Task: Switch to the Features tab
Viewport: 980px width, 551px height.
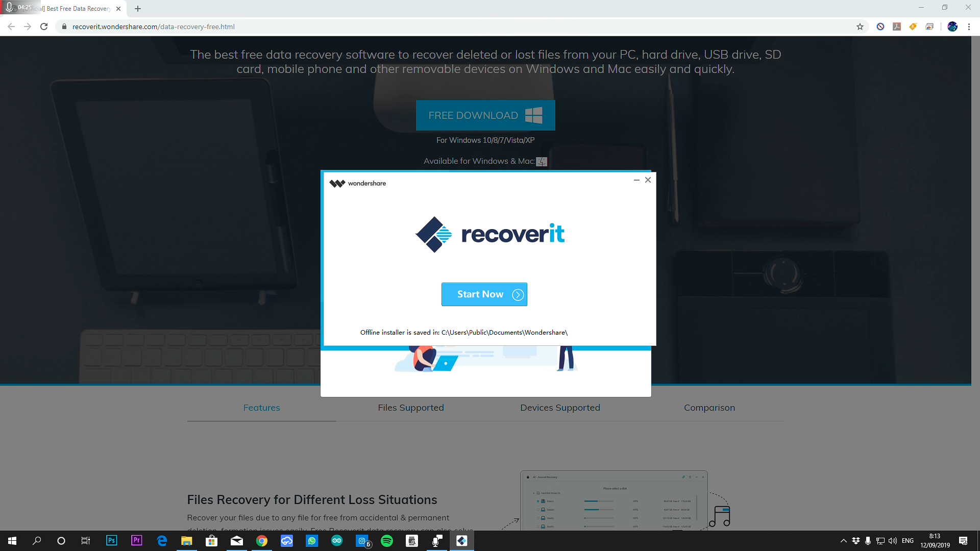Action: tap(261, 408)
